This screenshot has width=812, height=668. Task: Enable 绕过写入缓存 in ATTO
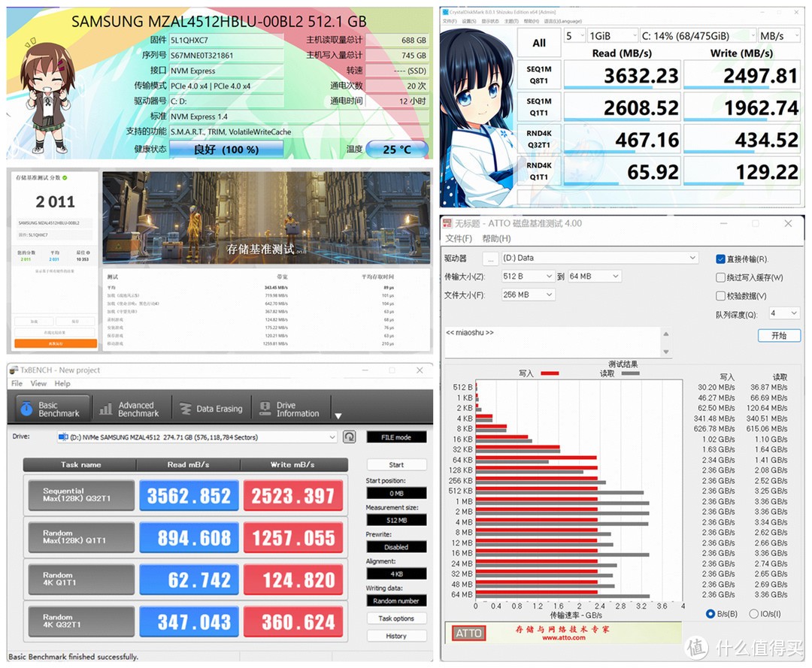coord(720,277)
